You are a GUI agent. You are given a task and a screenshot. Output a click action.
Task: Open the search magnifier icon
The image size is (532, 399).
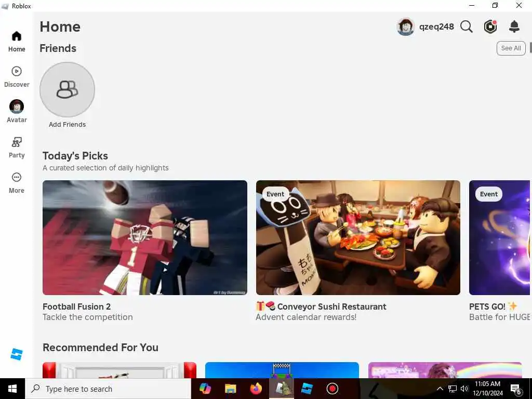[466, 26]
